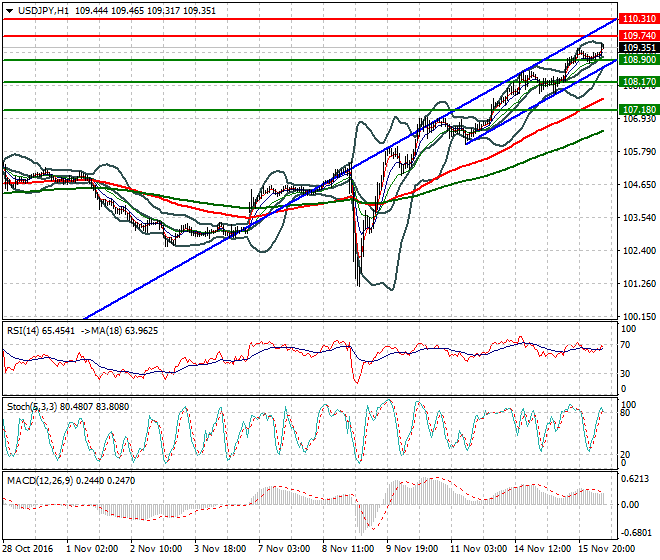
Task: Click the 8 Nov 11:00 time axis label
Action: (x=348, y=549)
